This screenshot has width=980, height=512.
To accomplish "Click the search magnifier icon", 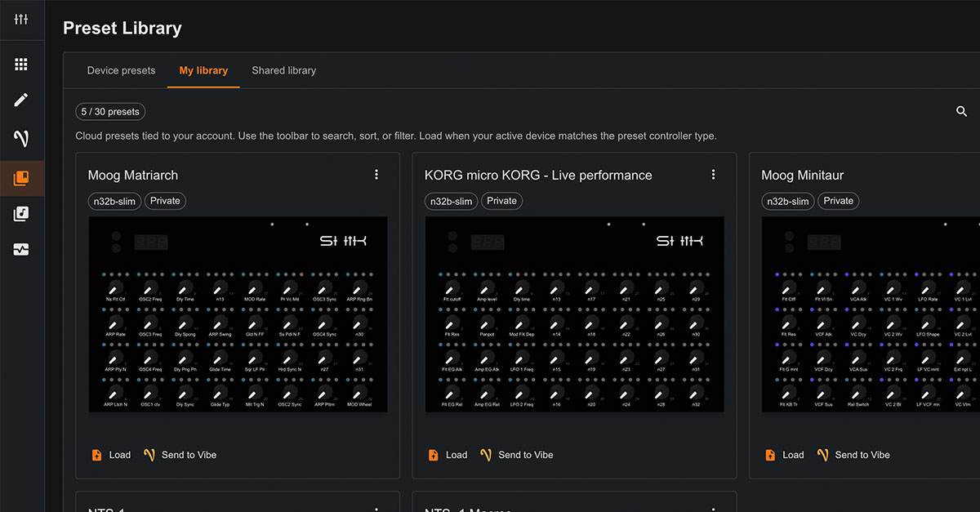I will pyautogui.click(x=961, y=112).
